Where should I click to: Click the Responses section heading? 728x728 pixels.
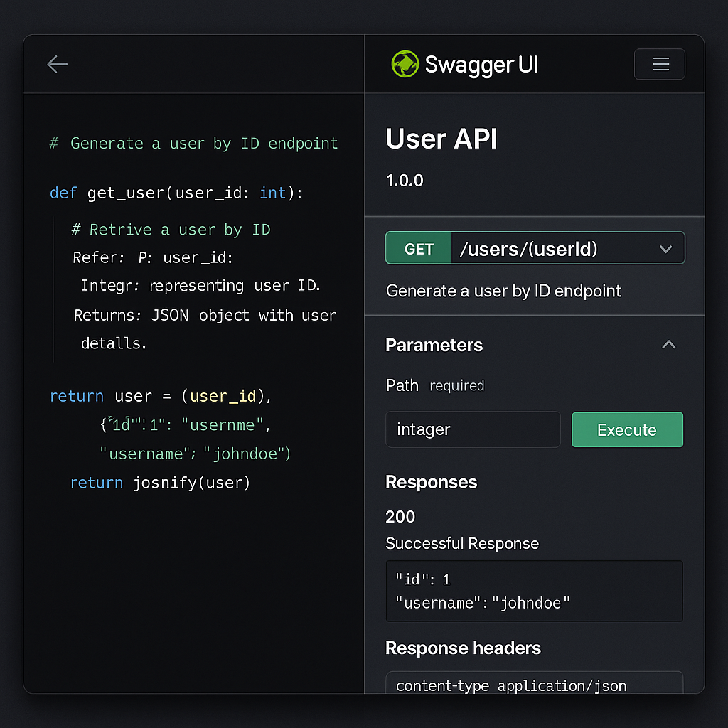point(431,482)
